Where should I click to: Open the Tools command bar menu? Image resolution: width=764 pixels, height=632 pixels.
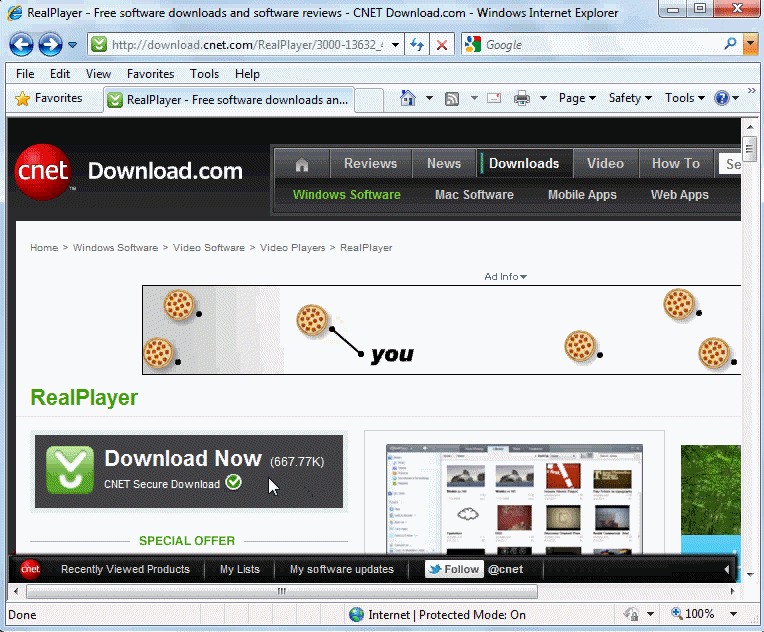coord(685,98)
